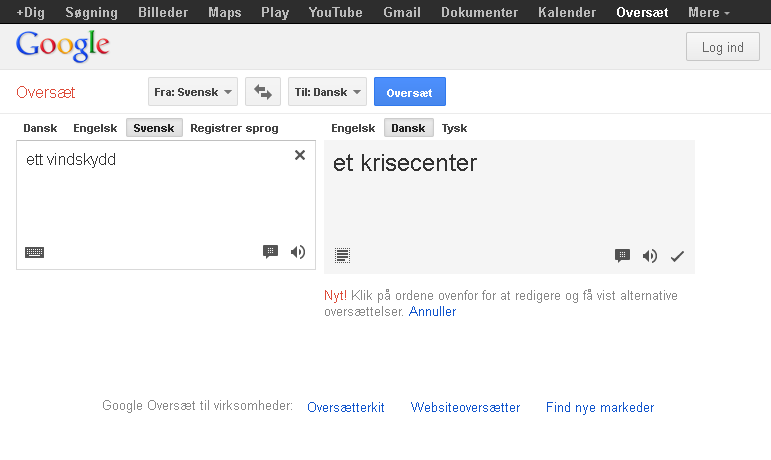Expand the Mere menu in the top bar
771x460 pixels.
(708, 13)
